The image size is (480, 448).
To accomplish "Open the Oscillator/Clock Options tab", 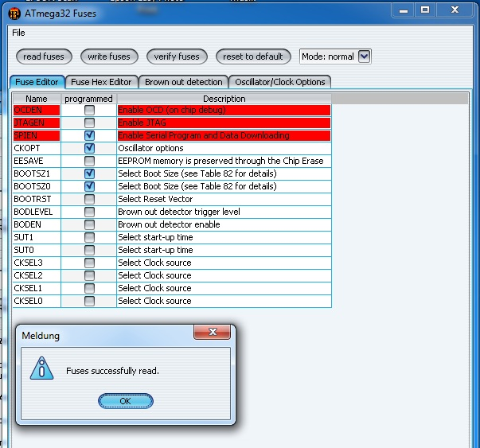I will pyautogui.click(x=279, y=82).
